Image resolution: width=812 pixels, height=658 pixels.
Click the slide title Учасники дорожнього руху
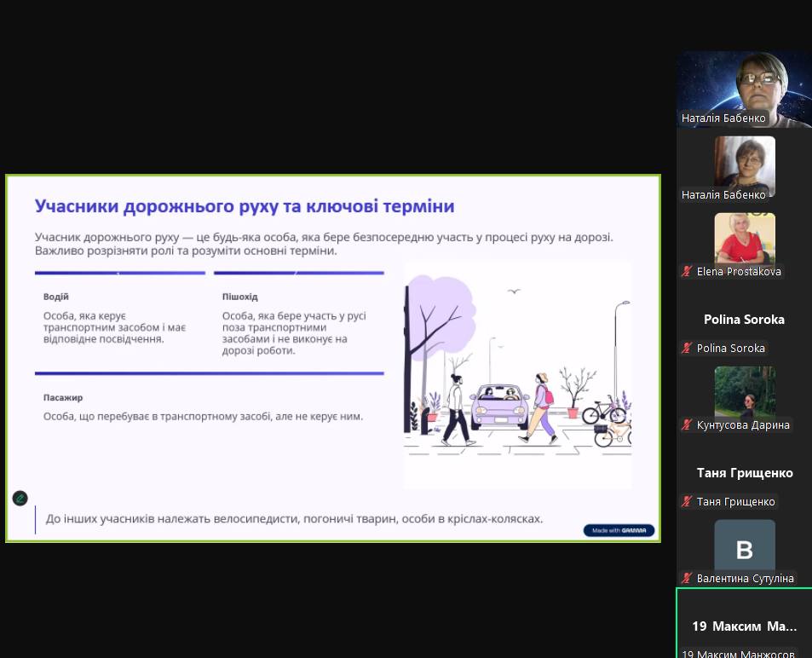point(244,206)
